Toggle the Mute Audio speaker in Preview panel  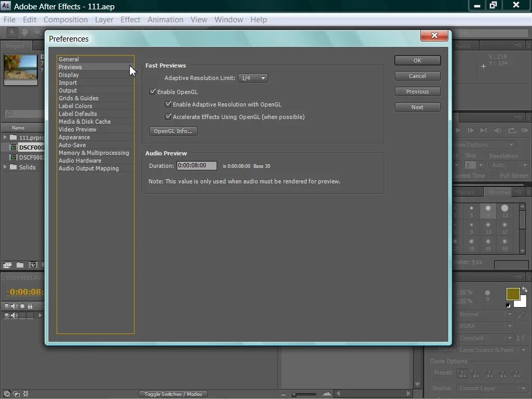point(498,130)
